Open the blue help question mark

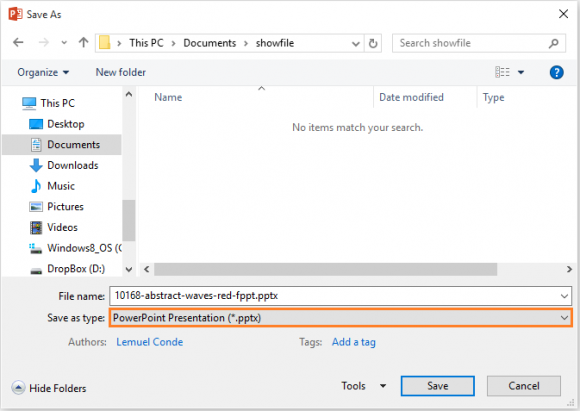pyautogui.click(x=556, y=73)
